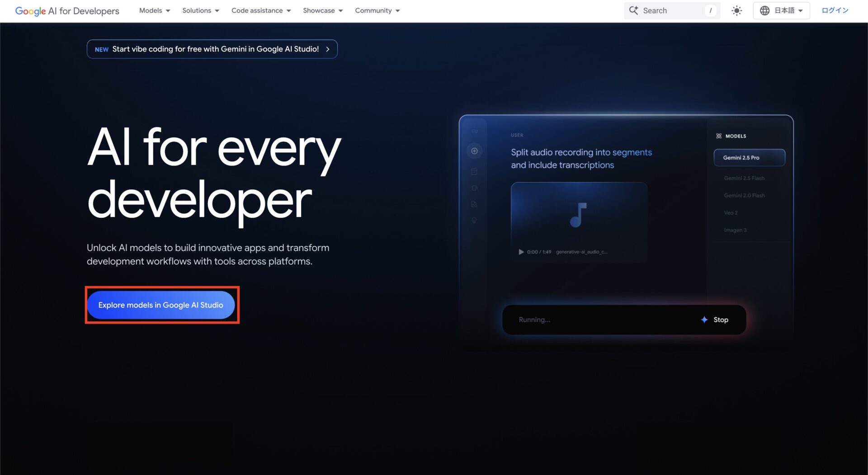Expand the Solutions dropdown menu
Image resolution: width=868 pixels, height=475 pixels.
point(200,10)
